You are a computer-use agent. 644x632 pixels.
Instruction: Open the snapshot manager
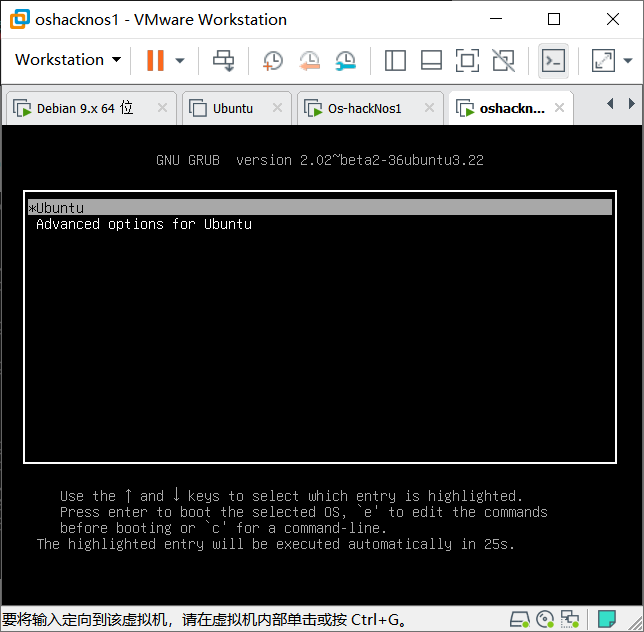click(345, 61)
